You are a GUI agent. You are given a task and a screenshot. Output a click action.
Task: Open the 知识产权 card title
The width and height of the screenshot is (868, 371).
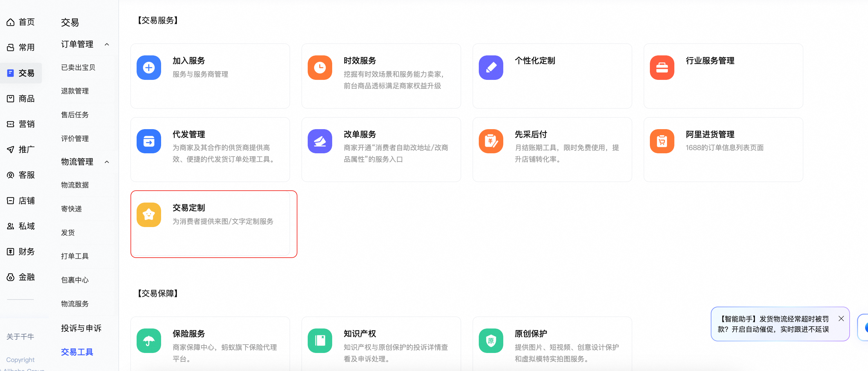pyautogui.click(x=360, y=334)
